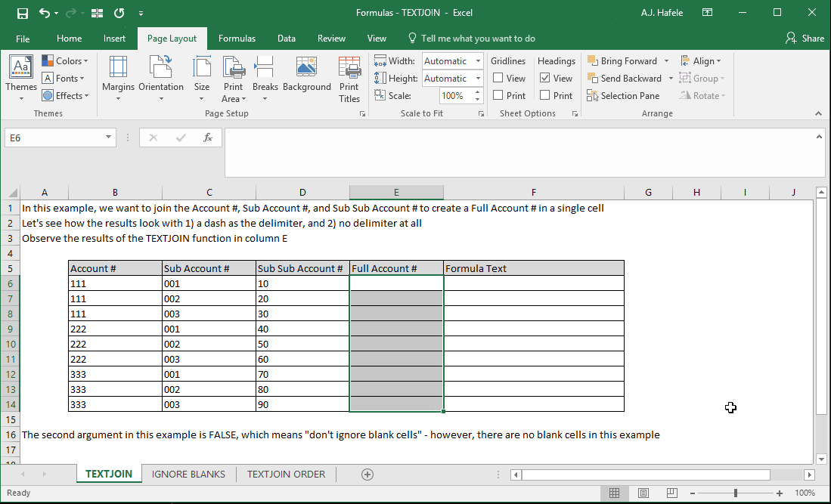Screen dimensions: 831x504
Task: Add a new sheet with plus icon
Action: pyautogui.click(x=367, y=475)
